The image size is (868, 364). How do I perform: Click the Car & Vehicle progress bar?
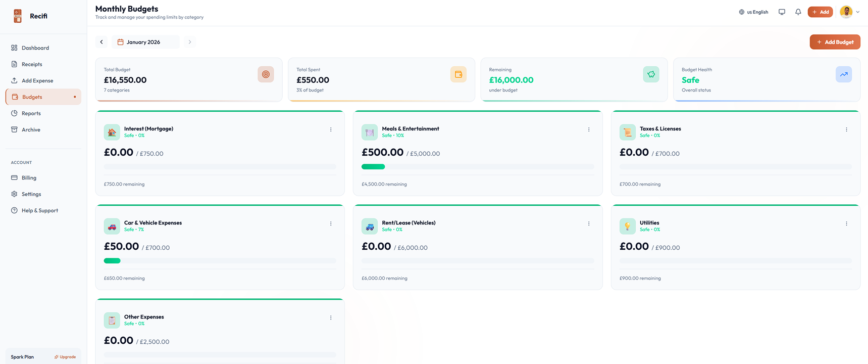[x=220, y=260]
